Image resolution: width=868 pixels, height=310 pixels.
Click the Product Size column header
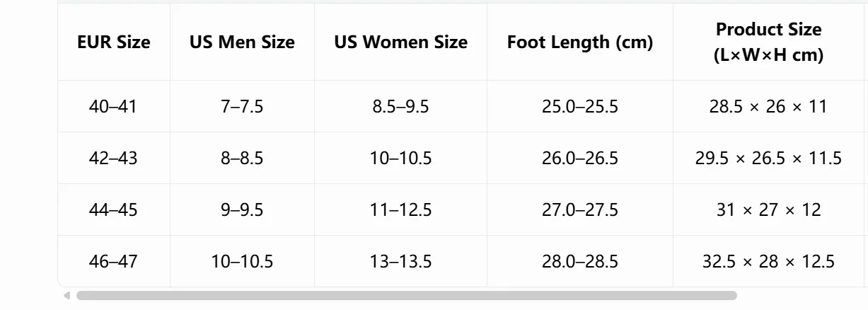(x=768, y=42)
